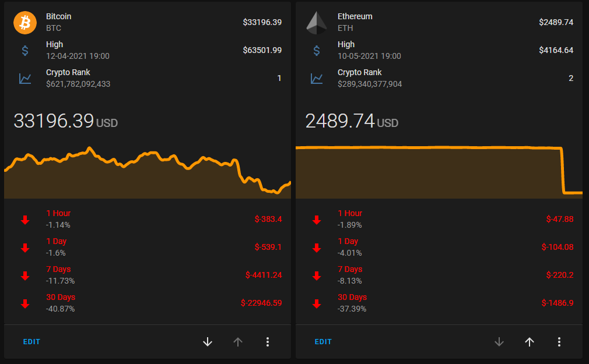Click the dollar icon beside Bitcoin High

coord(25,50)
